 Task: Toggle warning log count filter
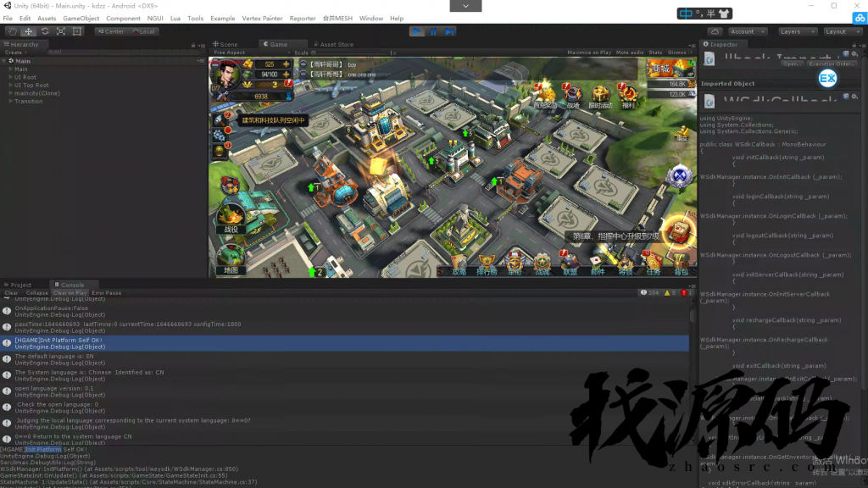670,292
